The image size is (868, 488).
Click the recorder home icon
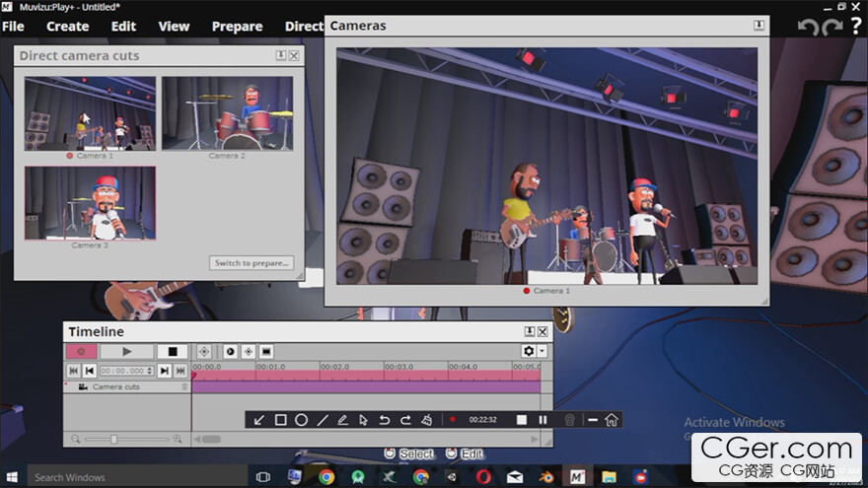coord(612,420)
